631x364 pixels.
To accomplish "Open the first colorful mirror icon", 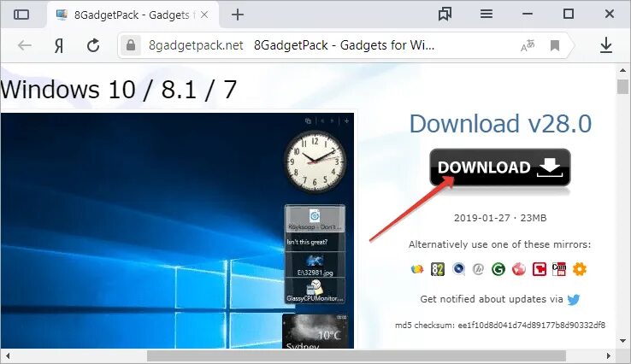I will coord(417,268).
